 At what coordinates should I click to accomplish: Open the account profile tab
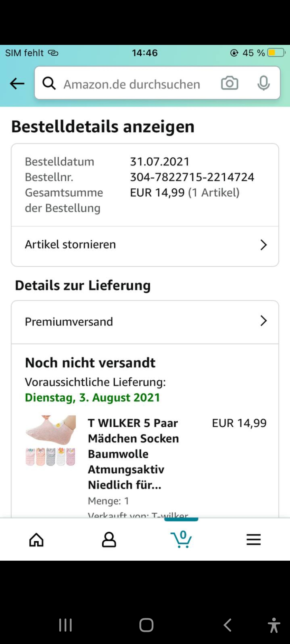pyautogui.click(x=109, y=540)
